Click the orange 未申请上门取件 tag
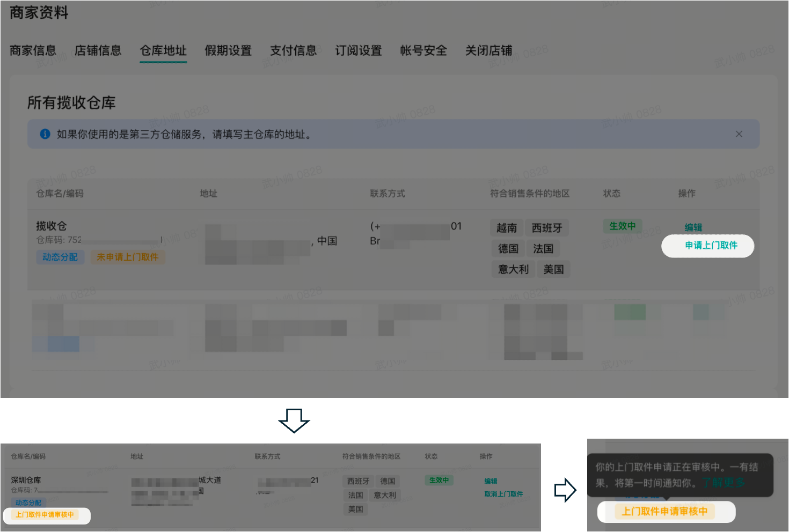 pos(127,257)
